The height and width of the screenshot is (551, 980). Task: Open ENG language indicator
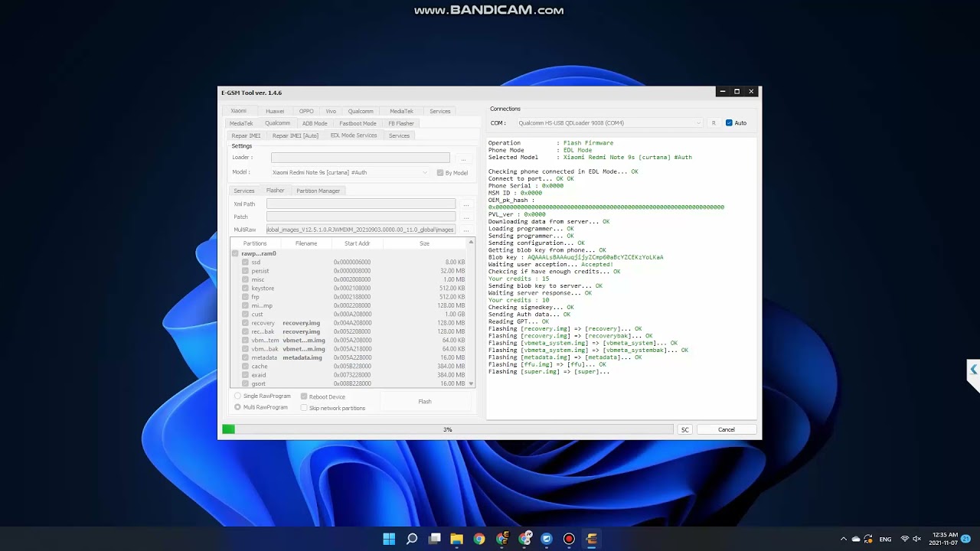coord(885,540)
